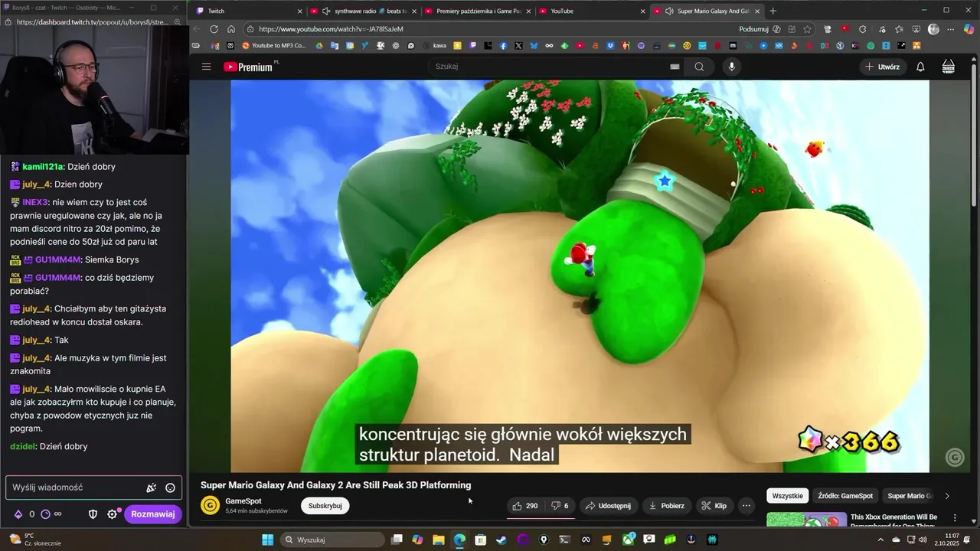Image resolution: width=980 pixels, height=551 pixels.
Task: Send message with the Rozmawiaj button
Action: pyautogui.click(x=153, y=514)
